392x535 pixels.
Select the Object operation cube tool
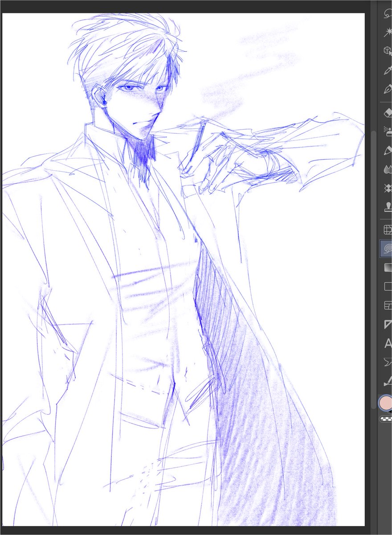(387, 51)
